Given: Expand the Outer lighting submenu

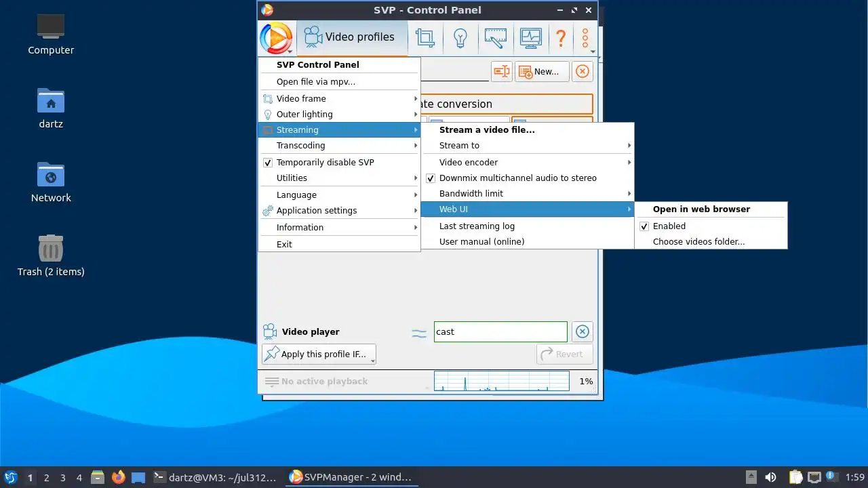Looking at the screenshot, I should pos(339,115).
